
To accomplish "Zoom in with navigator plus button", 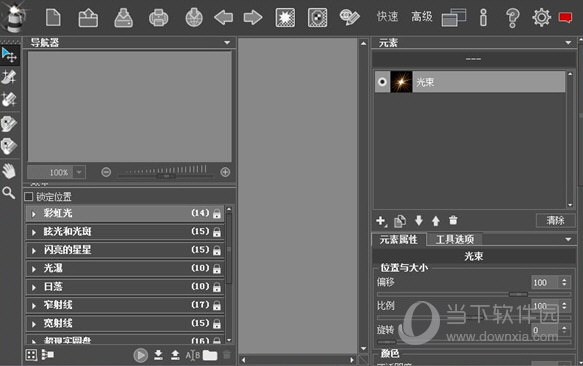I will (x=225, y=172).
